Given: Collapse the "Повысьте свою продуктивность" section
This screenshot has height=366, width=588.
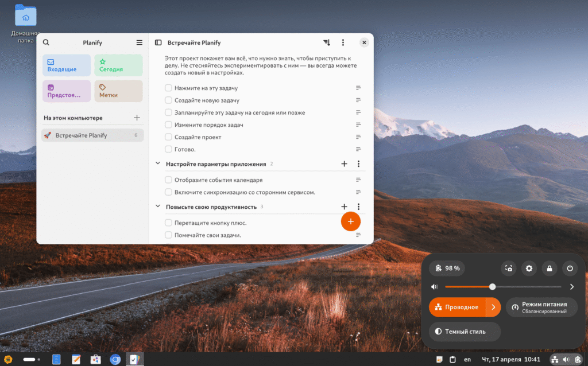Looking at the screenshot, I should pyautogui.click(x=158, y=207).
